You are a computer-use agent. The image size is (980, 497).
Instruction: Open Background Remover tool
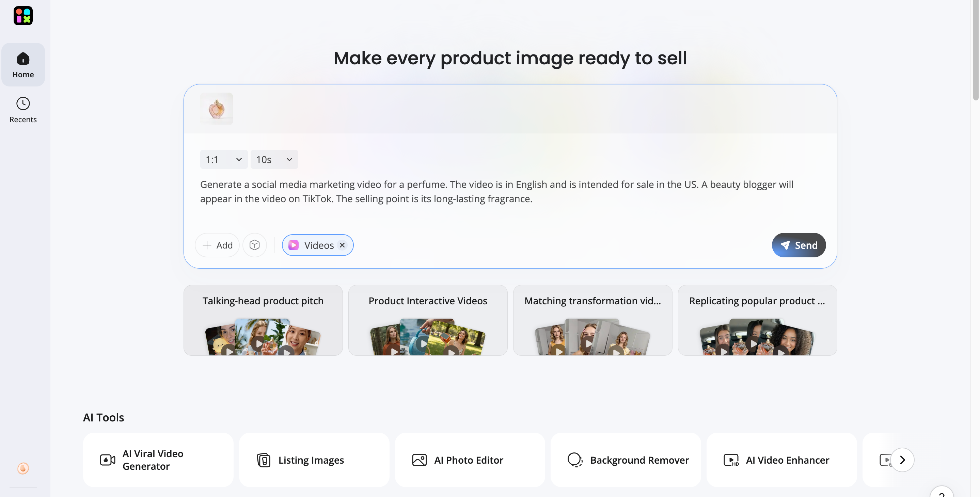[x=626, y=460]
